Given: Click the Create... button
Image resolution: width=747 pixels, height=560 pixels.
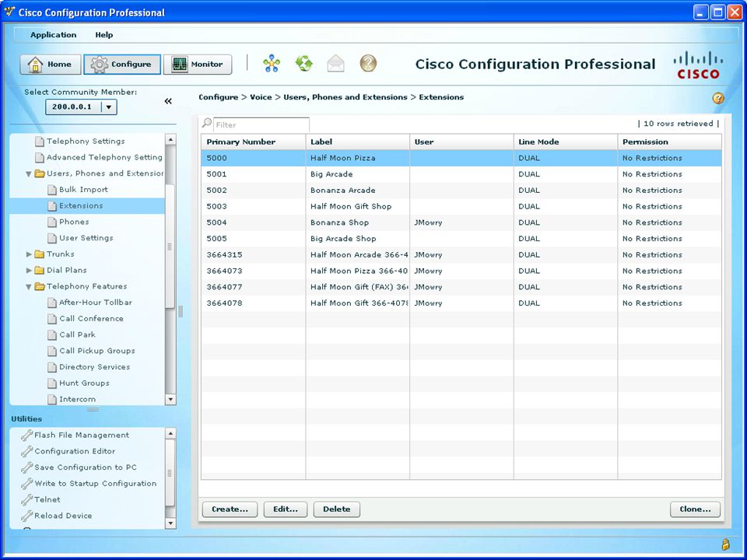Looking at the screenshot, I should coord(230,509).
